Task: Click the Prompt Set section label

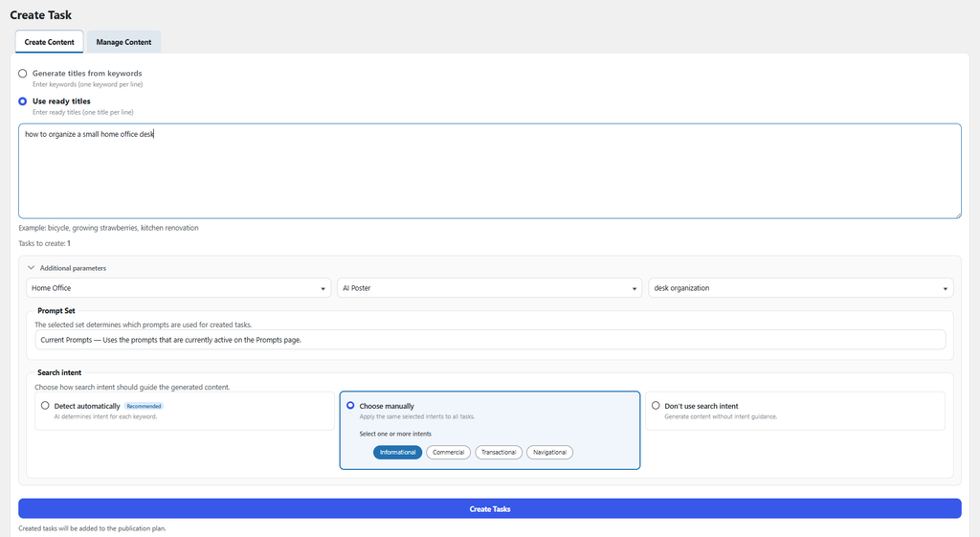Action: pyautogui.click(x=56, y=311)
